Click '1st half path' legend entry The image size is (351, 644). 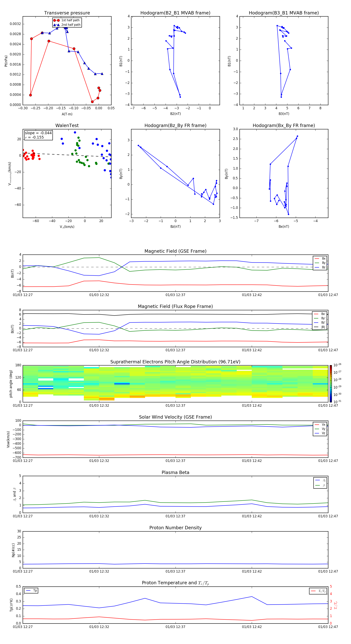click(67, 20)
